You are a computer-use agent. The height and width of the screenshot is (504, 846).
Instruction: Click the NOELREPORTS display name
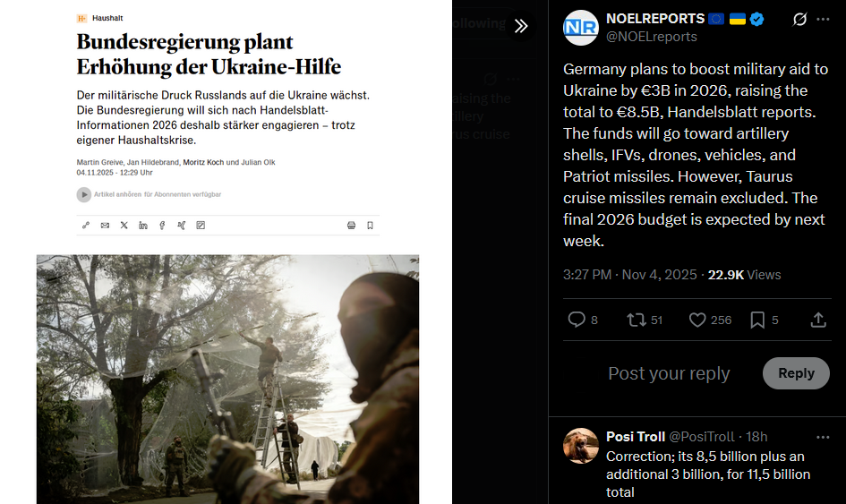click(655, 18)
